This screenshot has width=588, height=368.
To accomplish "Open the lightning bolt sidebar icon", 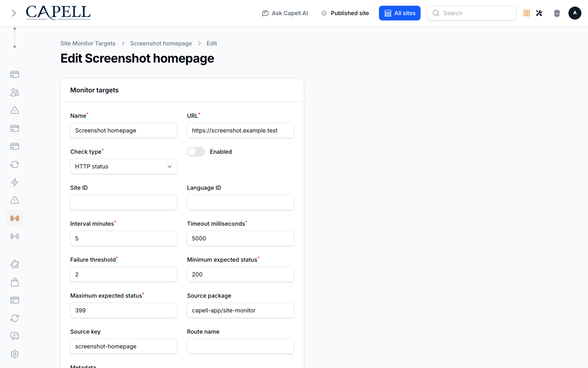I will pyautogui.click(x=15, y=182).
